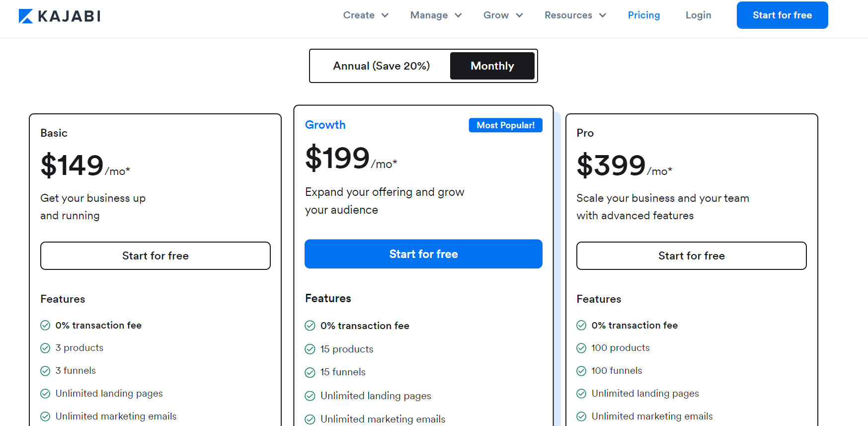Start the Growth plan for free
Viewport: 868px width, 426px height.
pos(423,254)
